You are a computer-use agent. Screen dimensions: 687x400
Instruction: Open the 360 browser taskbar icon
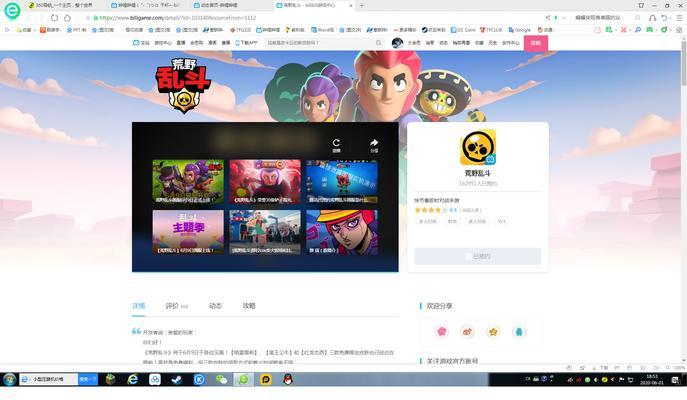[x=244, y=379]
